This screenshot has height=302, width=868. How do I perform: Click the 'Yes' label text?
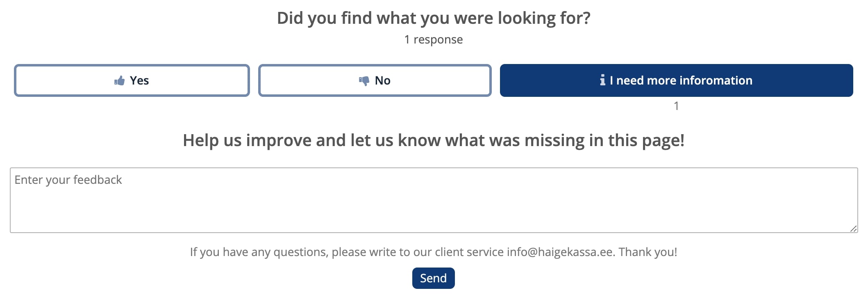[x=139, y=80]
